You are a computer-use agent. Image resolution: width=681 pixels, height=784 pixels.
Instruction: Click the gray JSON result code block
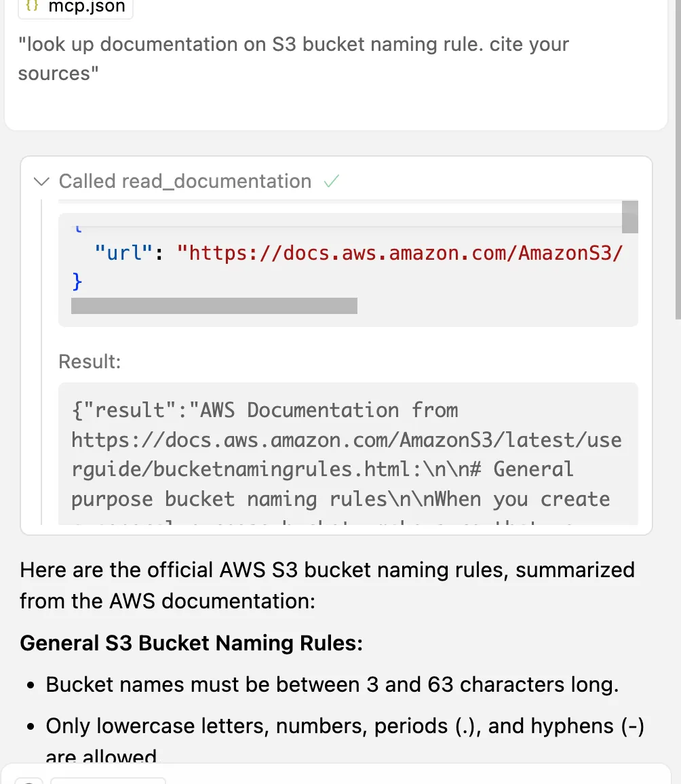pyautogui.click(x=346, y=454)
